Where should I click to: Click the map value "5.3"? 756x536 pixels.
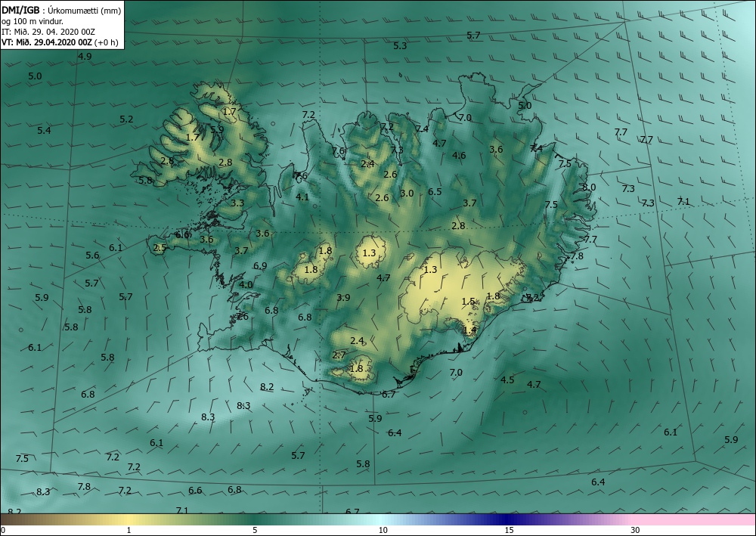400,46
